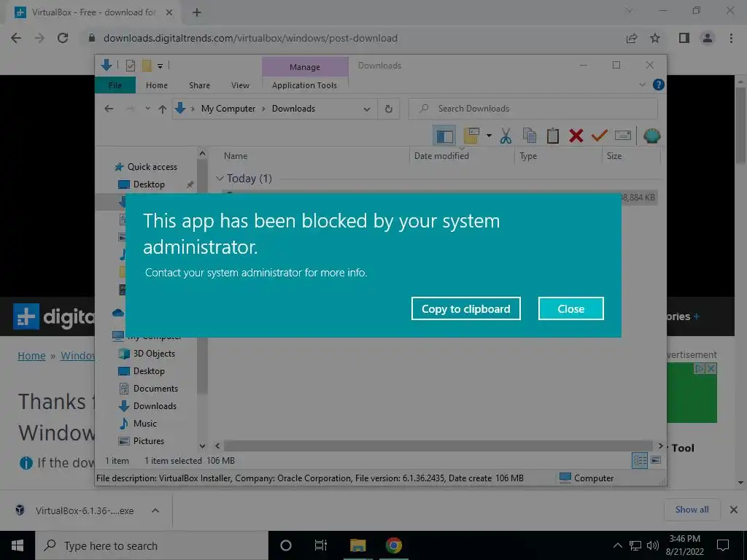Click the refresh button in address bar
The width and height of the screenshot is (747, 560).
point(388,109)
